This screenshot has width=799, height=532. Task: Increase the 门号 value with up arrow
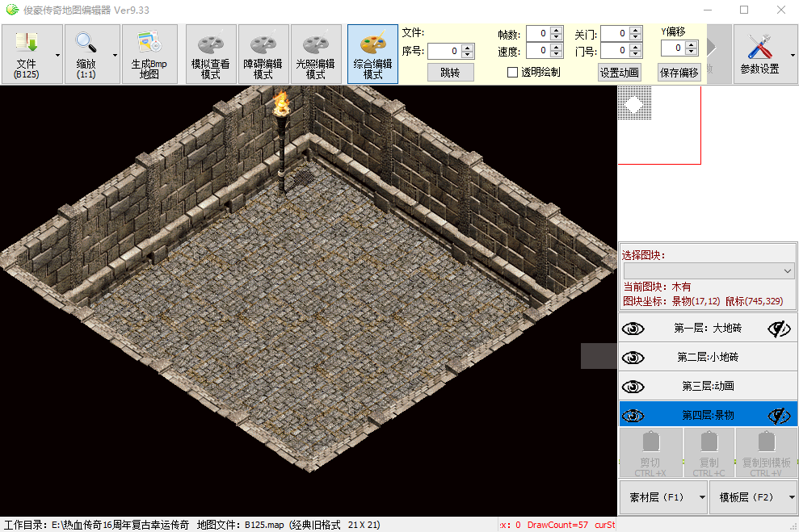pyautogui.click(x=636, y=48)
